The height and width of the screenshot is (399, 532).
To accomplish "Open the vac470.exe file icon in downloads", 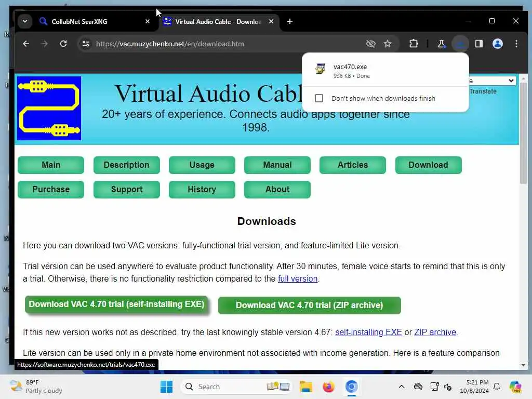I will (x=320, y=69).
